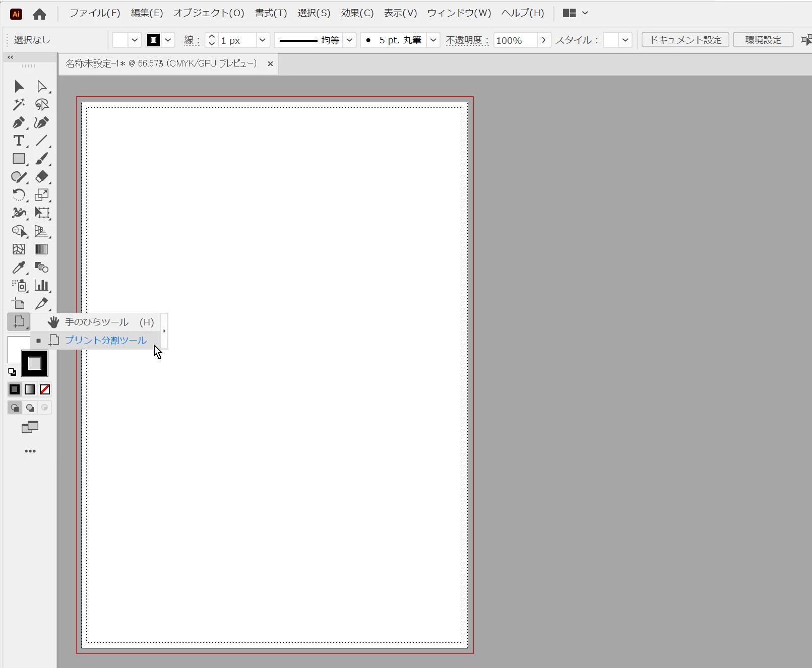The height and width of the screenshot is (668, 812).
Task: Select the Type tool
Action: click(x=19, y=141)
